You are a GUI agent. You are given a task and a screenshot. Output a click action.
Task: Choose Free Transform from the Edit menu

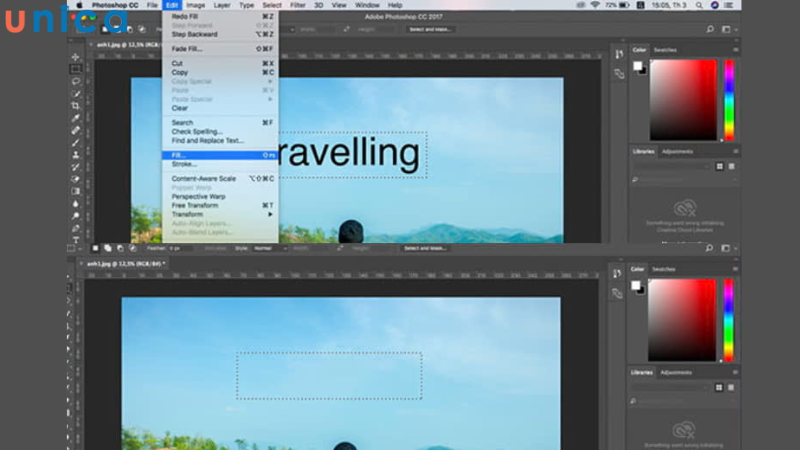[x=220, y=206]
